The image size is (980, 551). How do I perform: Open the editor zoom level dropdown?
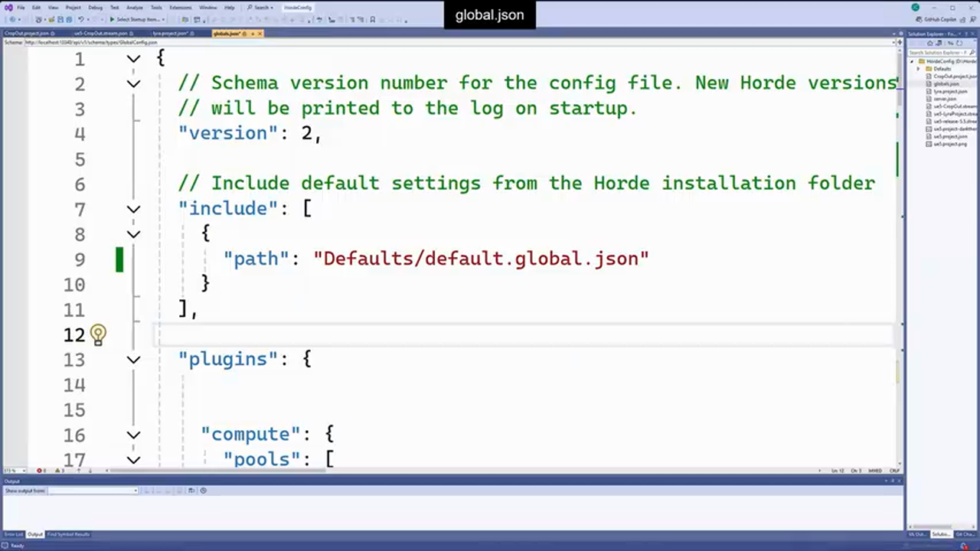11,471
